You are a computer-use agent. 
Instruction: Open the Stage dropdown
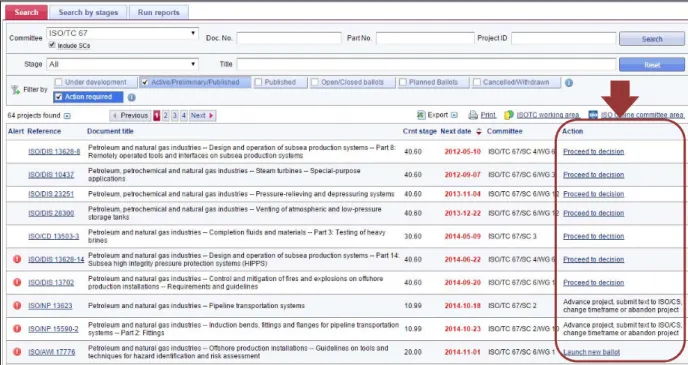[x=122, y=64]
